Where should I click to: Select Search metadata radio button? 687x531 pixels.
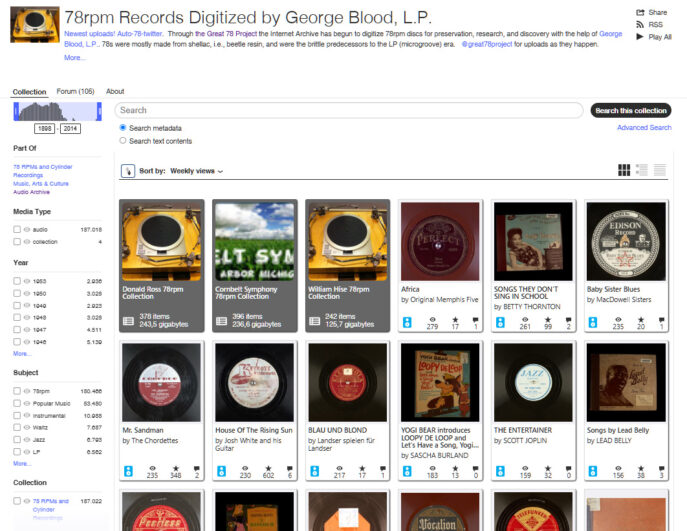tap(123, 127)
